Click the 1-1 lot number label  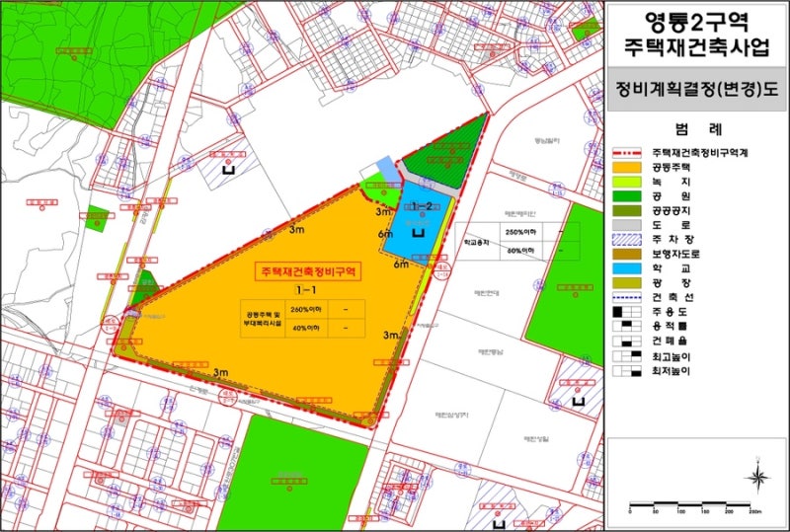click(306, 289)
